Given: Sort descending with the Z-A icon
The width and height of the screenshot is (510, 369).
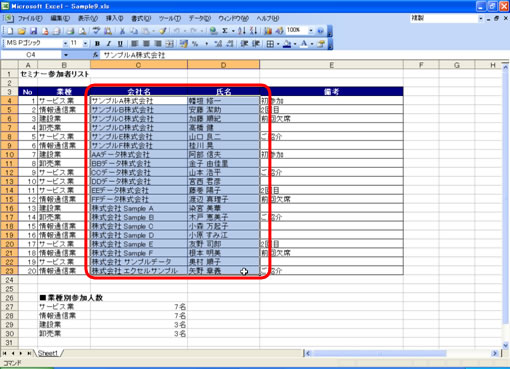Looking at the screenshot, I should pos(254,31).
